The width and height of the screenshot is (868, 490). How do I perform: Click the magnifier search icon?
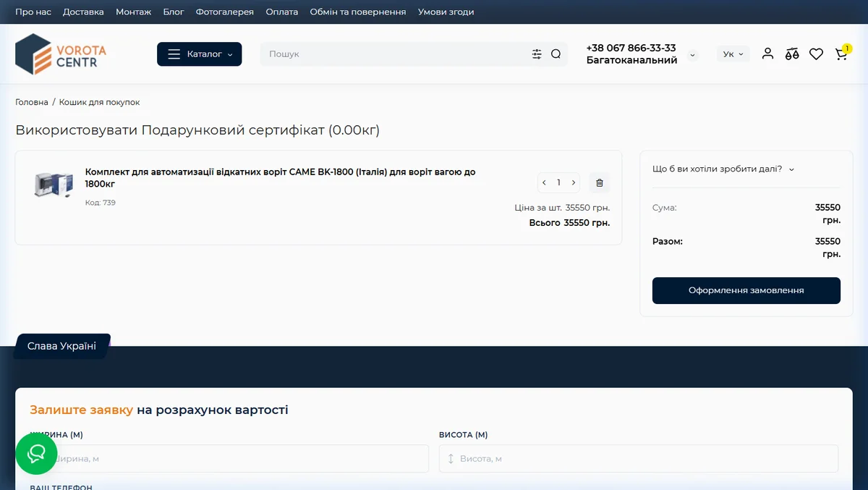[556, 54]
